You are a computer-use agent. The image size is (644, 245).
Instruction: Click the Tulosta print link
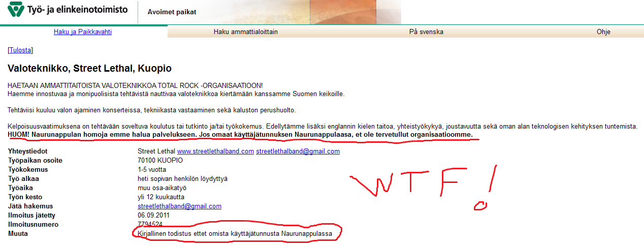point(20,50)
